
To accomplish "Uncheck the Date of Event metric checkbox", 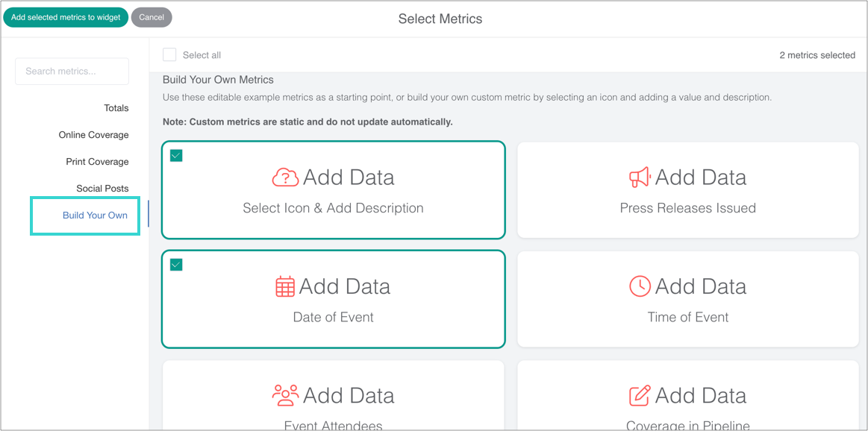I will (x=176, y=264).
